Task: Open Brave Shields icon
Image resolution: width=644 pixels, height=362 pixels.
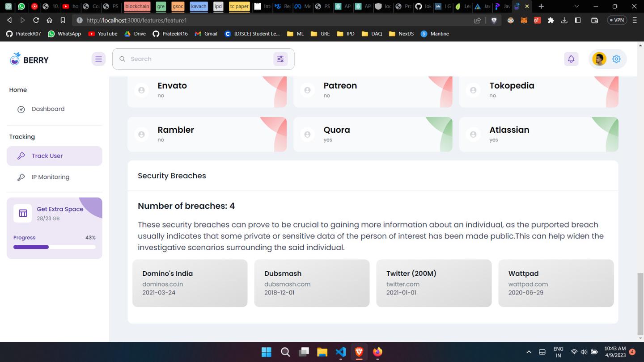Action: pos(494,20)
